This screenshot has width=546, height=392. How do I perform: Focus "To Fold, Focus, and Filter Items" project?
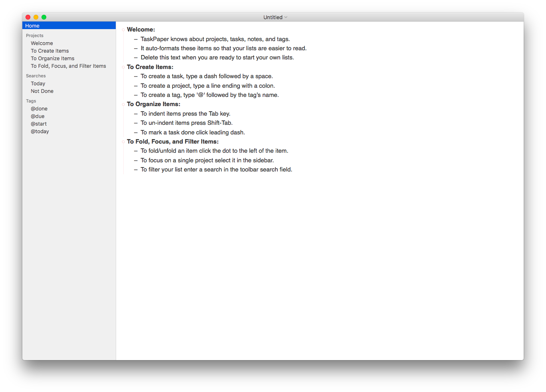(x=68, y=66)
